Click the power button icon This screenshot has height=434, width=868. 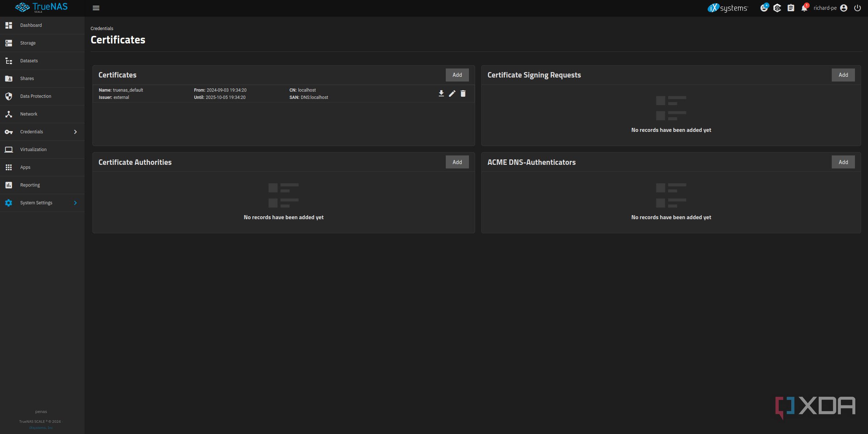tap(857, 8)
